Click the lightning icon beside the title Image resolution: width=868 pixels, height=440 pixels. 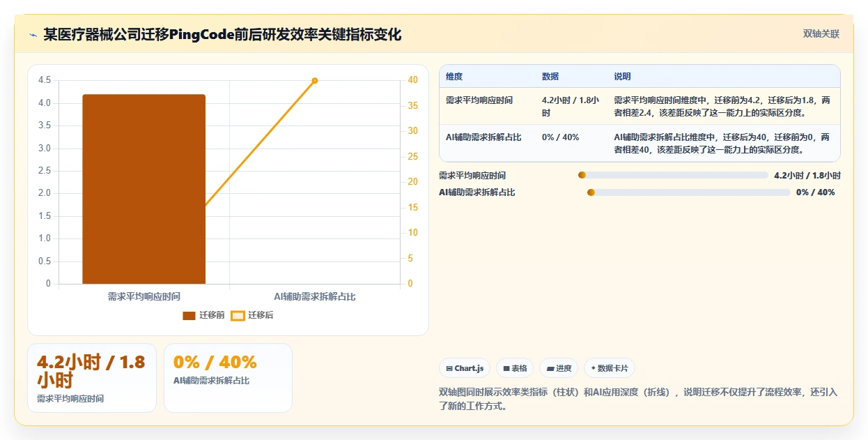click(x=33, y=34)
